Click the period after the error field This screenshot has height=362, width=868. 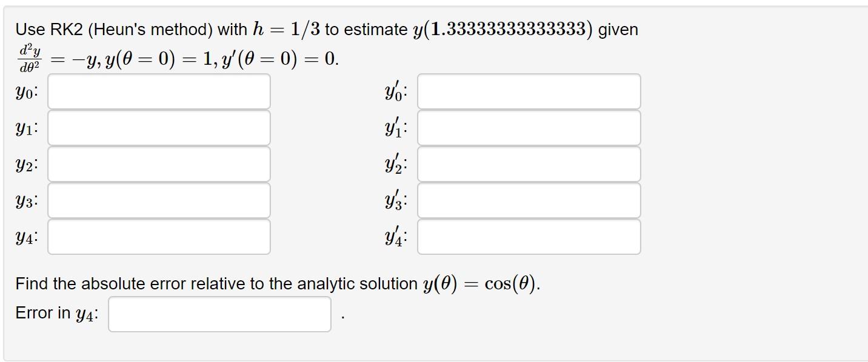click(x=341, y=315)
